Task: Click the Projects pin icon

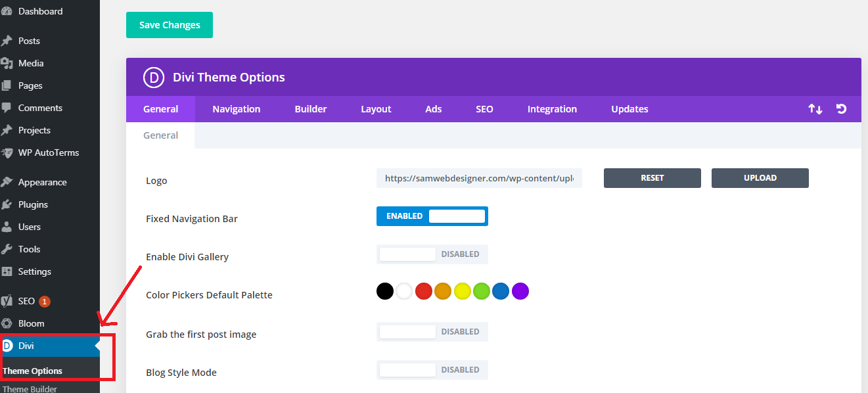Action: tap(7, 130)
